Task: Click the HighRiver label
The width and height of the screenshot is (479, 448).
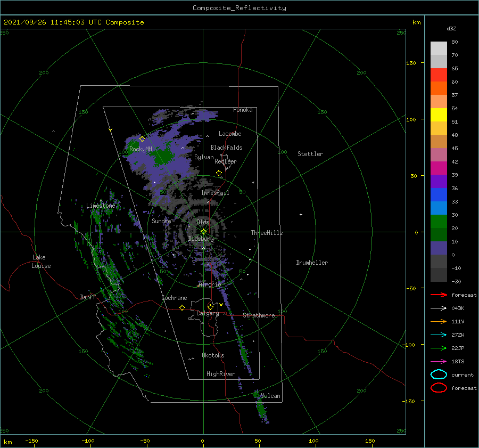Action: point(221,374)
